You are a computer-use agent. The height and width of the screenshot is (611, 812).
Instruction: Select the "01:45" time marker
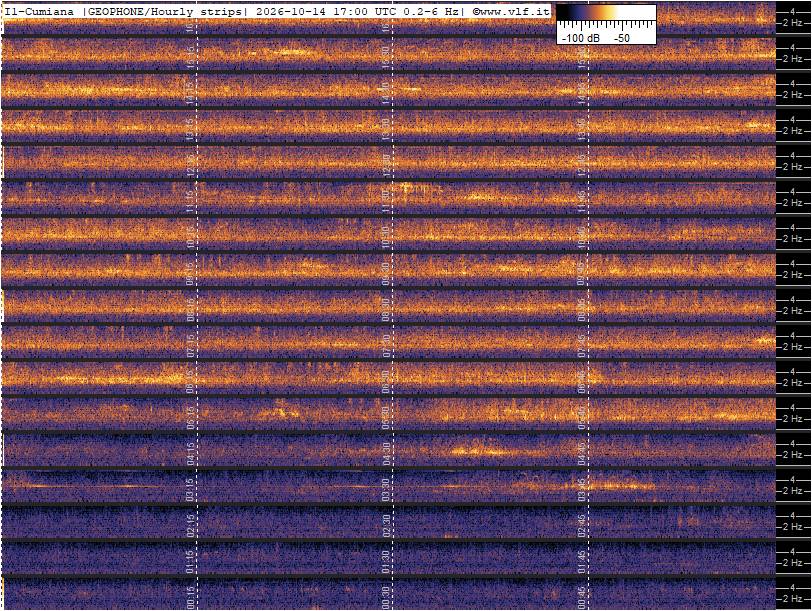point(582,562)
